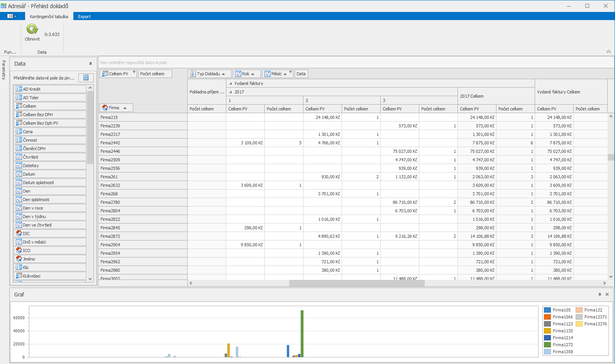Click the tall green chart bar

pyautogui.click(x=302, y=334)
